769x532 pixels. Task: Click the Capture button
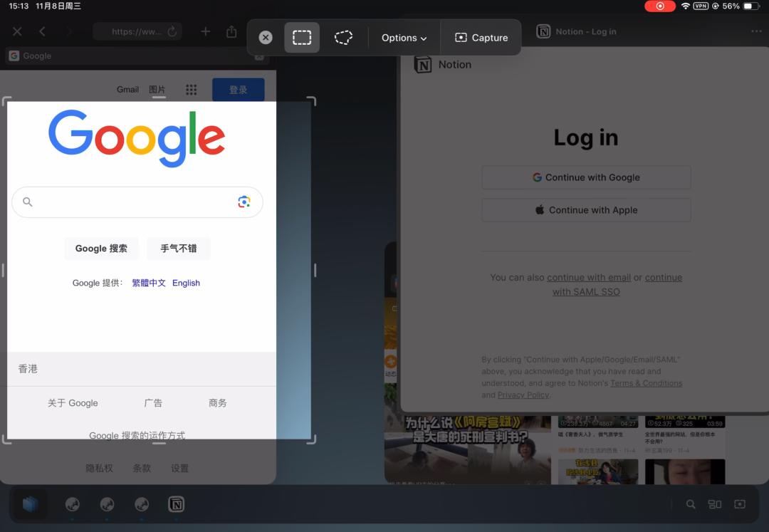[481, 38]
